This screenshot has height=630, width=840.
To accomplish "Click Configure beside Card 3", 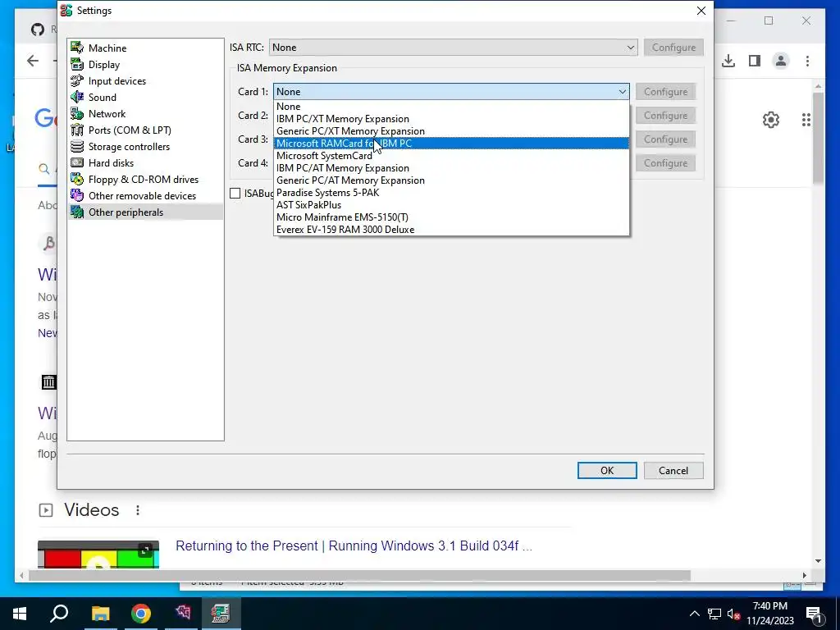I will coord(665,139).
